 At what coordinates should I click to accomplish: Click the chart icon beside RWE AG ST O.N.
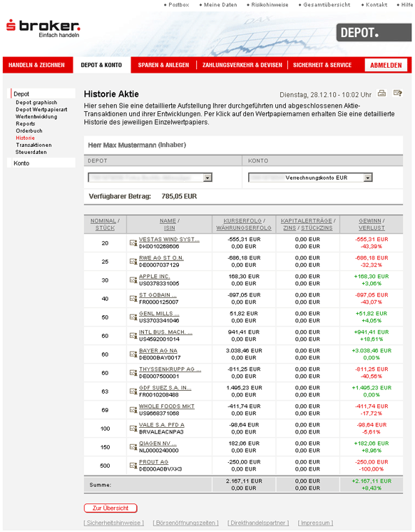(x=133, y=262)
